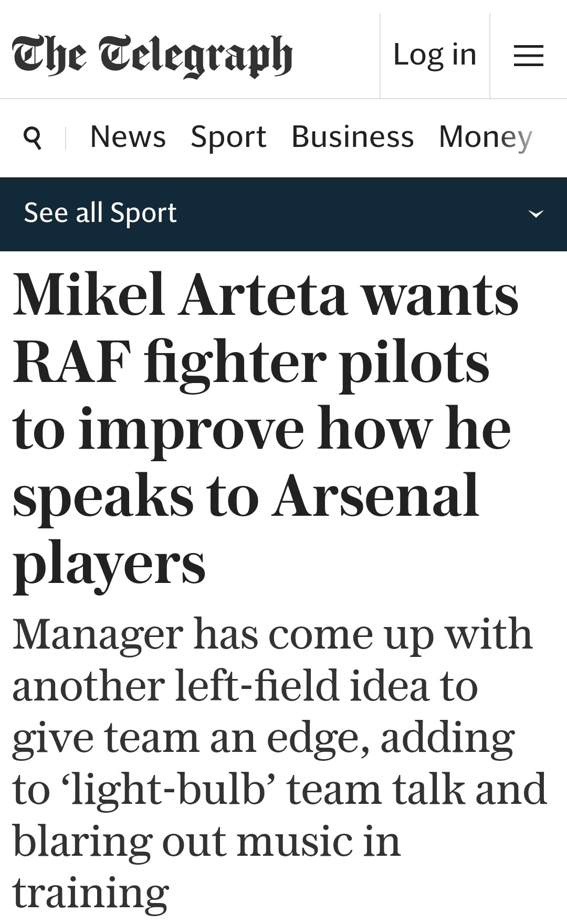This screenshot has width=567, height=924.
Task: Click the search magnifier icon
Action: [33, 137]
